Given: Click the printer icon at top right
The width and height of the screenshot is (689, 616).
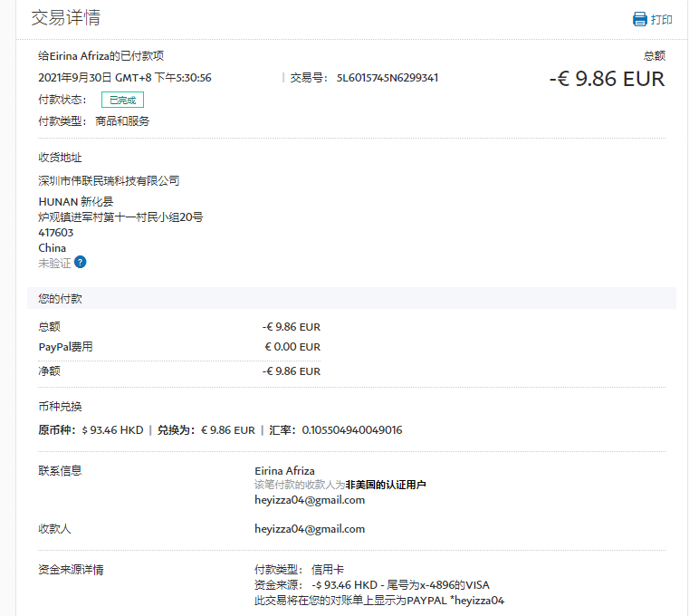Looking at the screenshot, I should pos(640,19).
